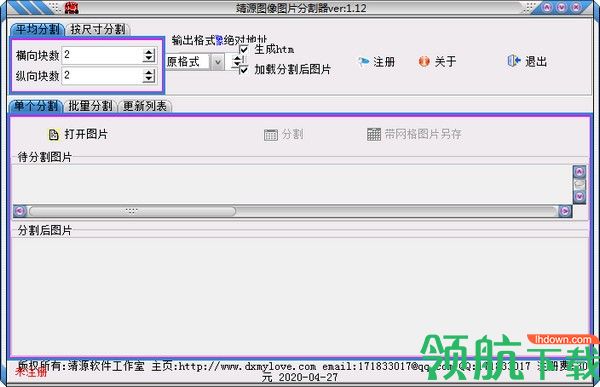This screenshot has height=387, width=600.
Task: Click the 关于 info icon
Action: [x=424, y=61]
